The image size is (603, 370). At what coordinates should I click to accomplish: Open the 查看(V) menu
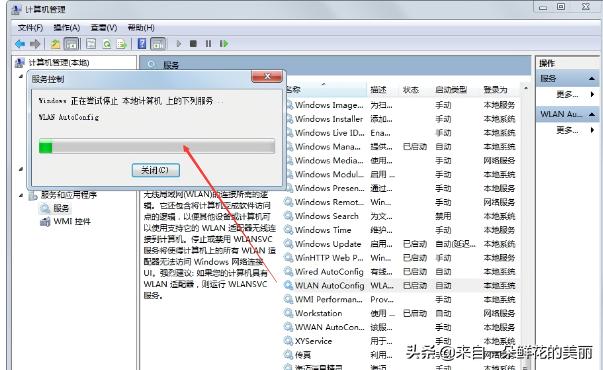(x=104, y=28)
